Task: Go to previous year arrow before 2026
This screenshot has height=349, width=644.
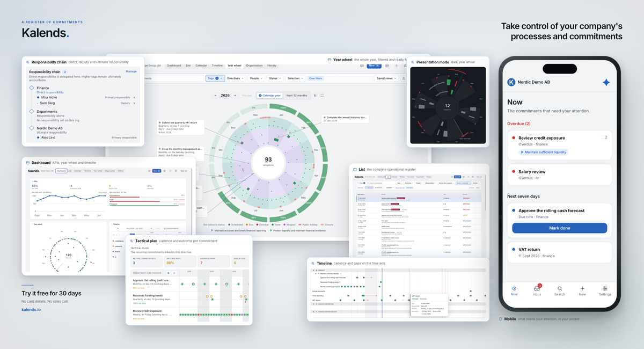Action: pyautogui.click(x=216, y=96)
